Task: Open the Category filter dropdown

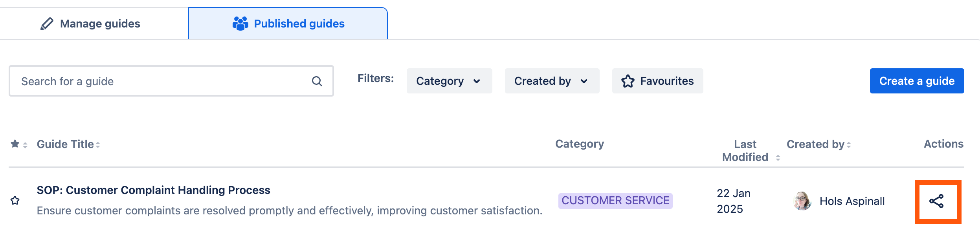Action: click(x=449, y=81)
